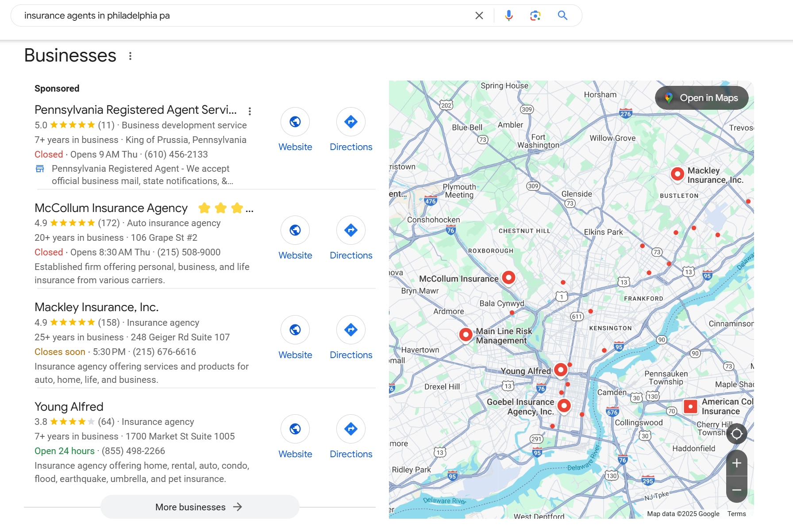The height and width of the screenshot is (532, 793).
Task: Select McCollum Insurance map pin
Action: [509, 278]
